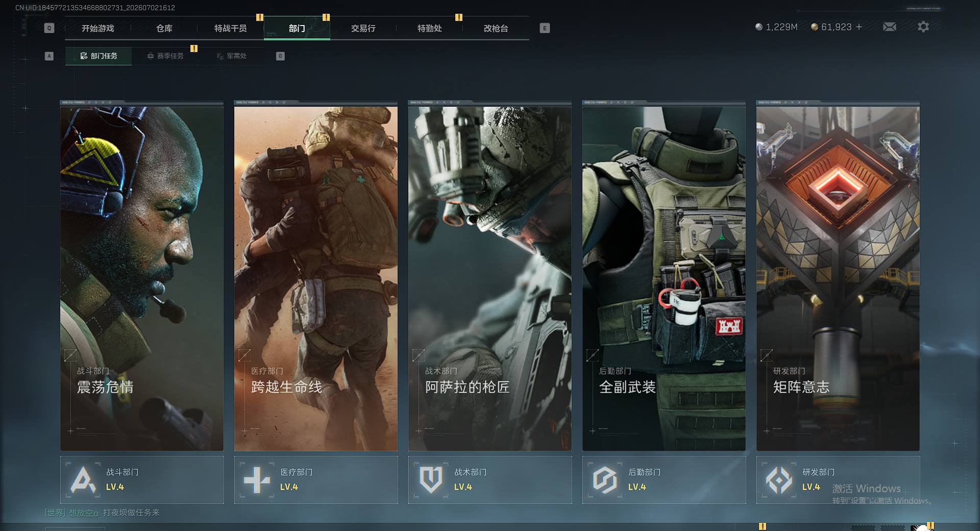Click the 战斗部门 emblem icon

83,480
